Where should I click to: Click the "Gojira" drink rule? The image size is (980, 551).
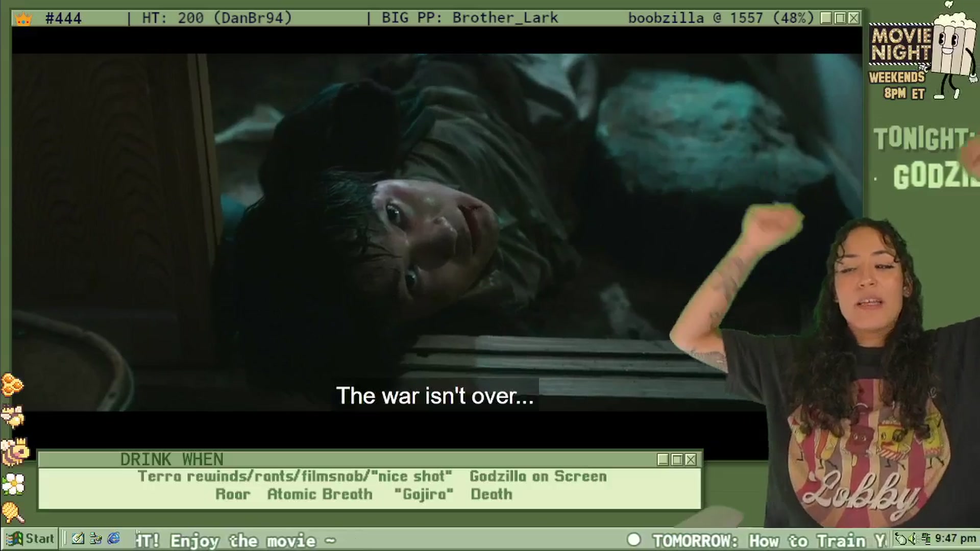point(424,494)
